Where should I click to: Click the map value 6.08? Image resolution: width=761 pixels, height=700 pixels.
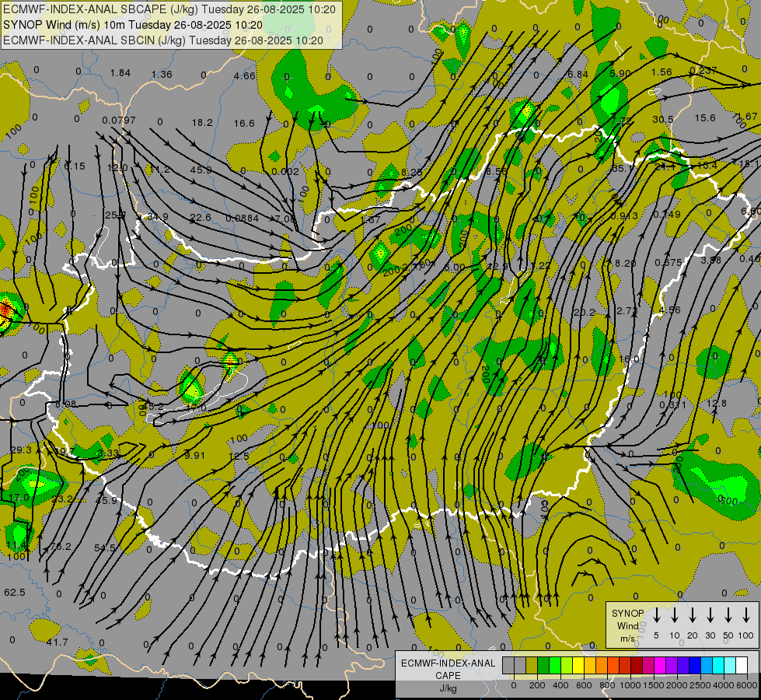click(65, 404)
